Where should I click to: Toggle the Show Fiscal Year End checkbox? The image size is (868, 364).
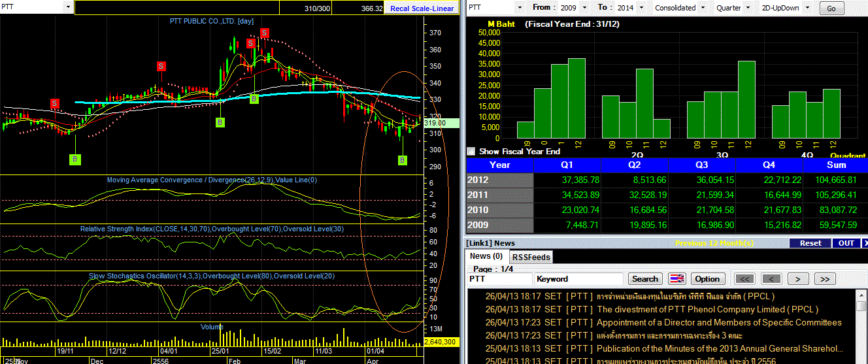pyautogui.click(x=471, y=151)
